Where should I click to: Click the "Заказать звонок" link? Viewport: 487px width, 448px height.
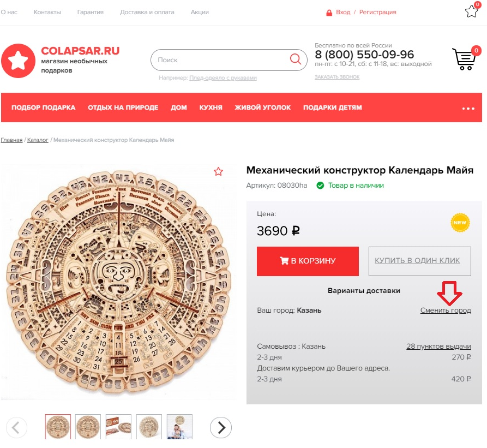pos(337,77)
